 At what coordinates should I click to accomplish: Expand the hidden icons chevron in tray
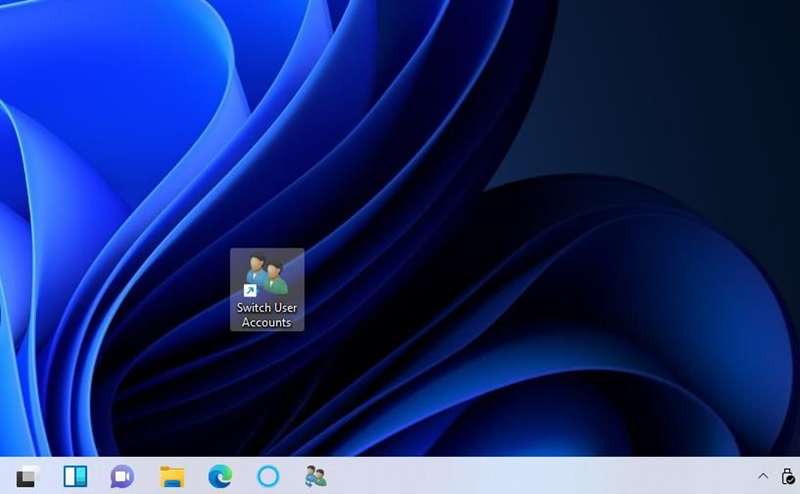pos(763,477)
